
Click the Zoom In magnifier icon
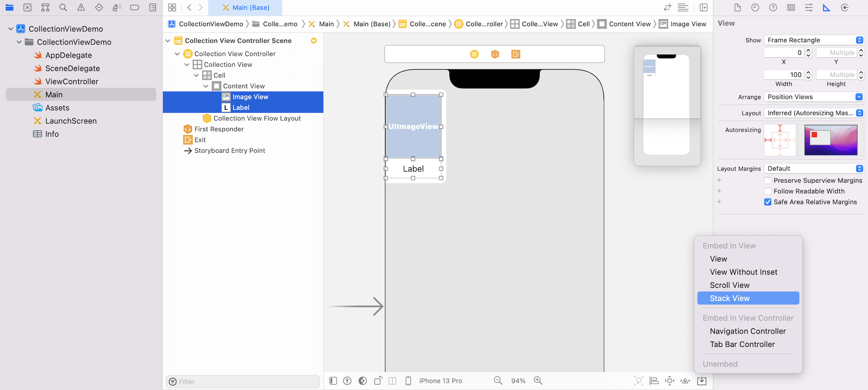coord(538,380)
